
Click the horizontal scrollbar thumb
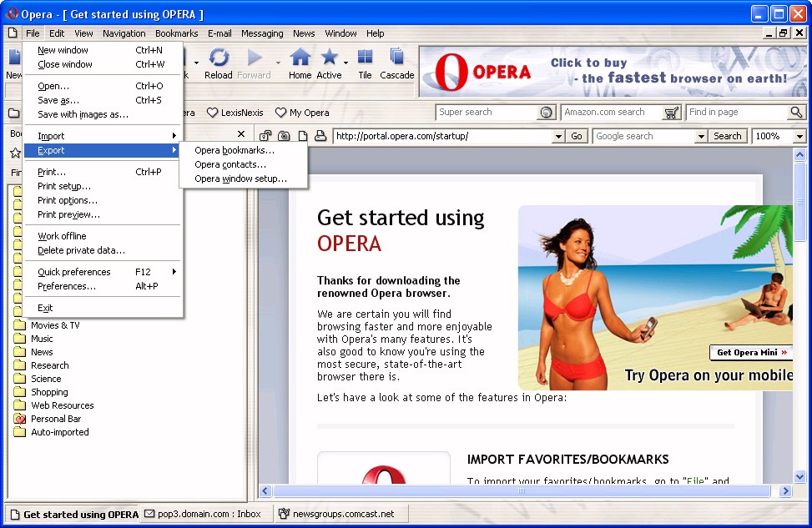[x=522, y=490]
